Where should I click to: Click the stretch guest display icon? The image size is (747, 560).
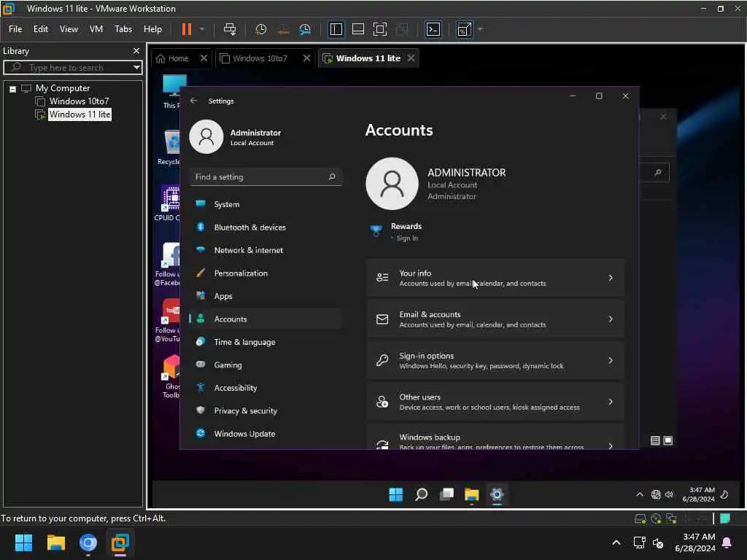[x=464, y=29]
